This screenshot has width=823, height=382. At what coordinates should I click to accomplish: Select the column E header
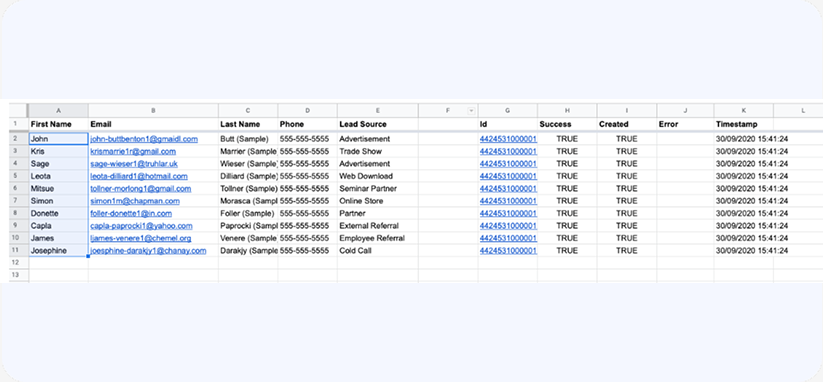(378, 111)
